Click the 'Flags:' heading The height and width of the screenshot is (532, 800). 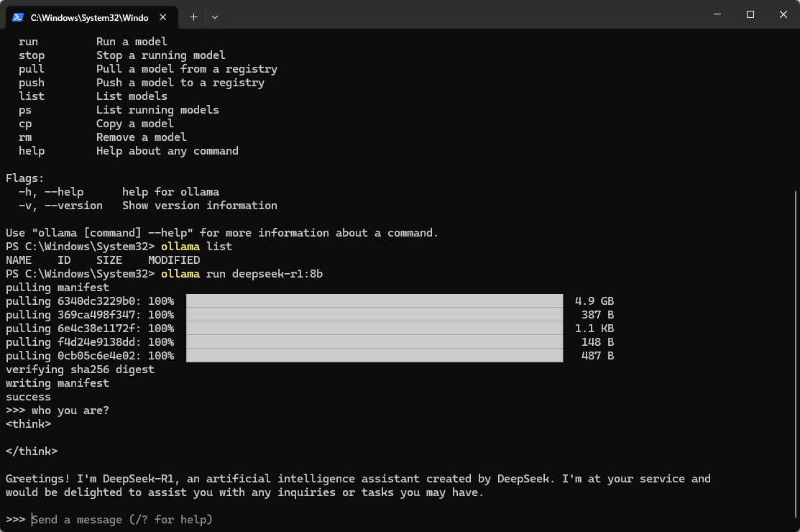point(25,178)
